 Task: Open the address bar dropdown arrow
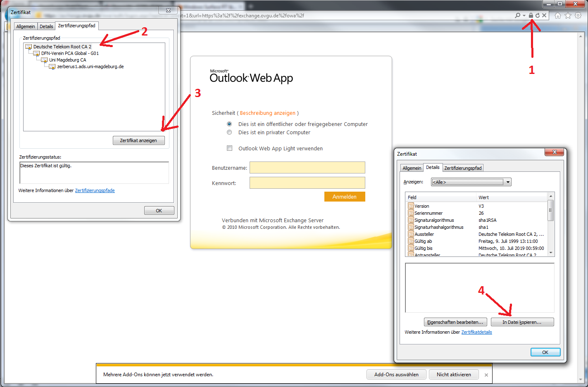click(524, 16)
